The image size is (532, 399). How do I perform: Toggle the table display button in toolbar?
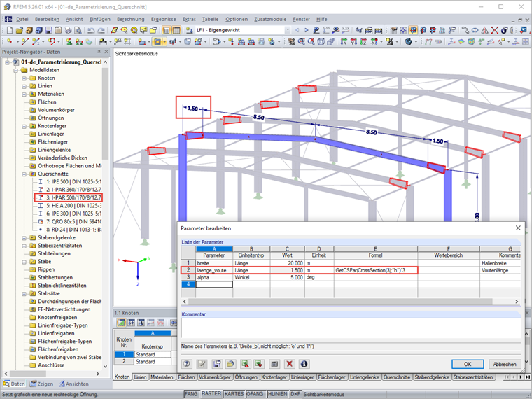pos(176,30)
